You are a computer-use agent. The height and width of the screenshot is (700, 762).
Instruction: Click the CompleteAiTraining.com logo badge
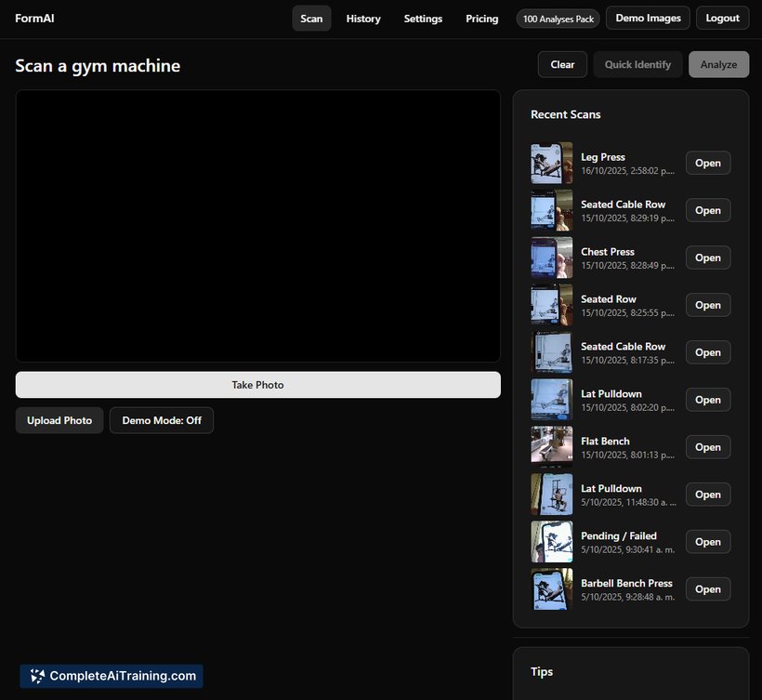click(x=112, y=676)
